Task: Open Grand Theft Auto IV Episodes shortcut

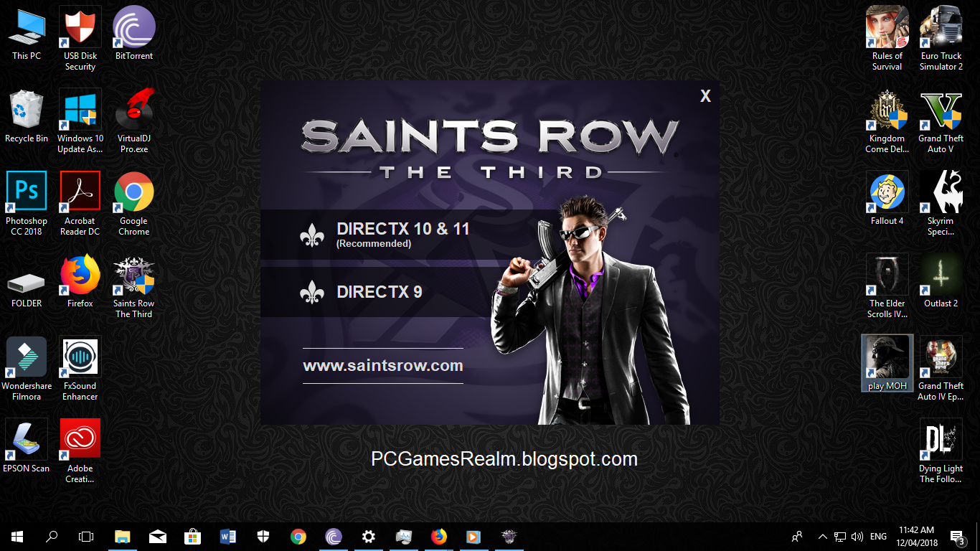Action: coord(941,369)
